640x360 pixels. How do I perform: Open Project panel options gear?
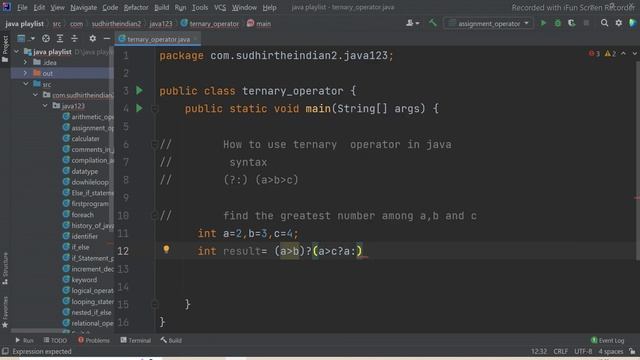click(93, 38)
